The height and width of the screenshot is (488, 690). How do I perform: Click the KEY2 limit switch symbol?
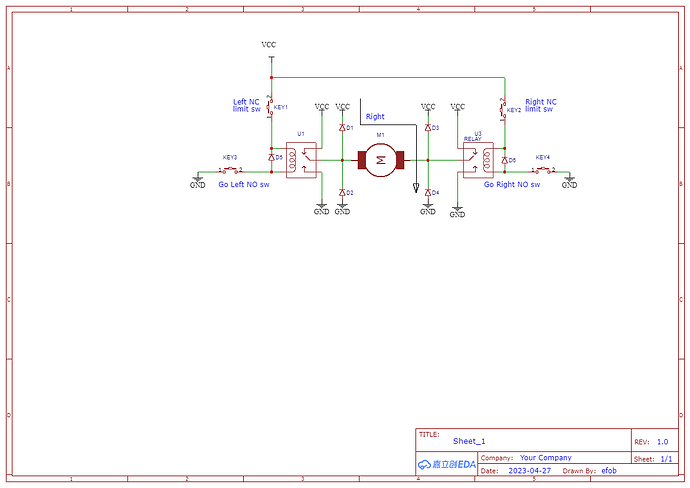503,110
